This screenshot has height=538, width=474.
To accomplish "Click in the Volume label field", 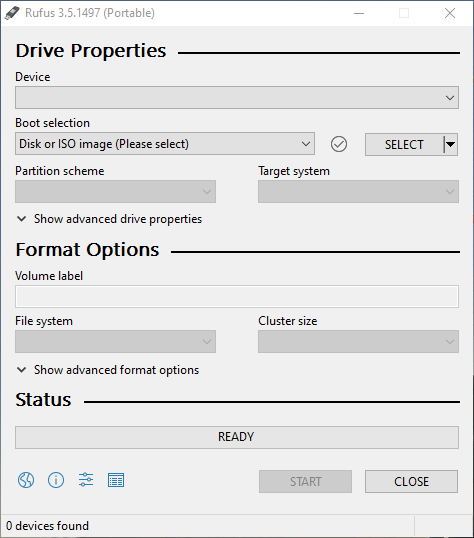I will coord(237,296).
